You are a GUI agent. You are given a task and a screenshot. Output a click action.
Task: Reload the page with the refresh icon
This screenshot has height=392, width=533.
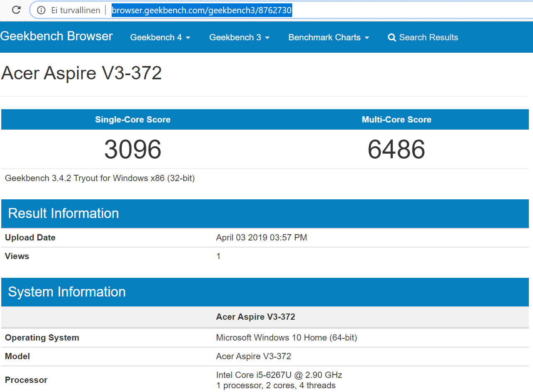pos(16,10)
